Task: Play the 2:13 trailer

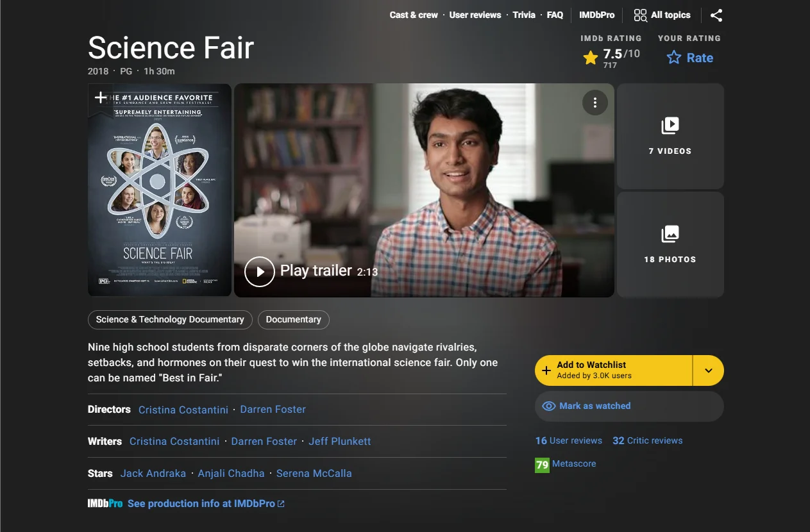Action: [x=260, y=271]
